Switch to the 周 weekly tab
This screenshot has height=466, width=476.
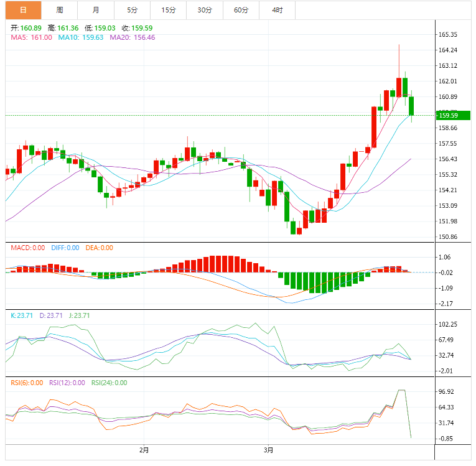click(x=60, y=10)
